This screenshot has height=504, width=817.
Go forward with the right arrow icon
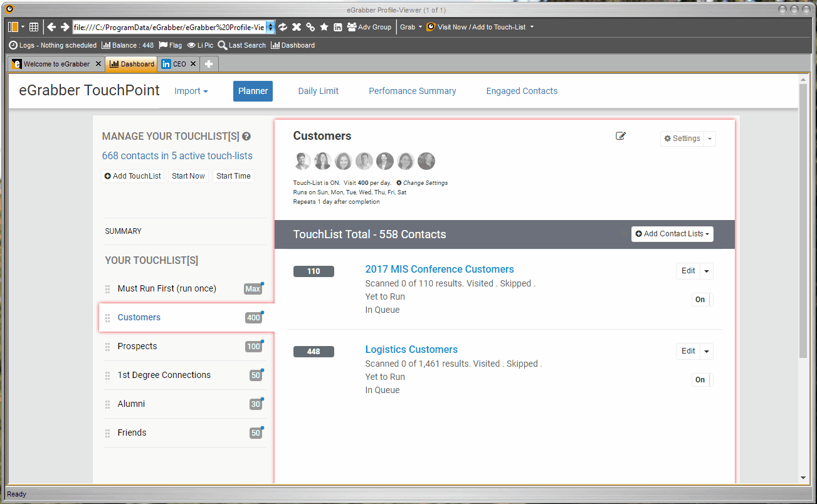click(x=65, y=27)
